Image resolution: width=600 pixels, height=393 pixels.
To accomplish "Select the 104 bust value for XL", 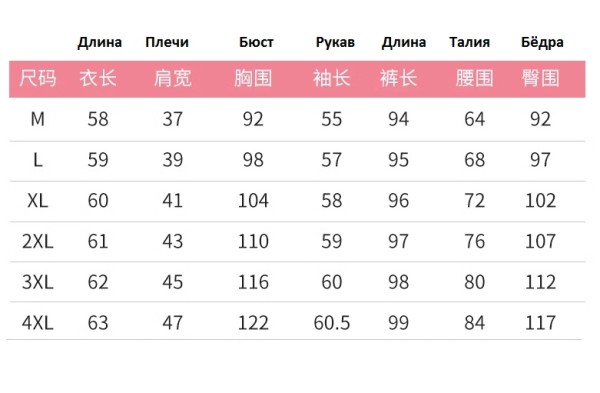I will tap(253, 201).
